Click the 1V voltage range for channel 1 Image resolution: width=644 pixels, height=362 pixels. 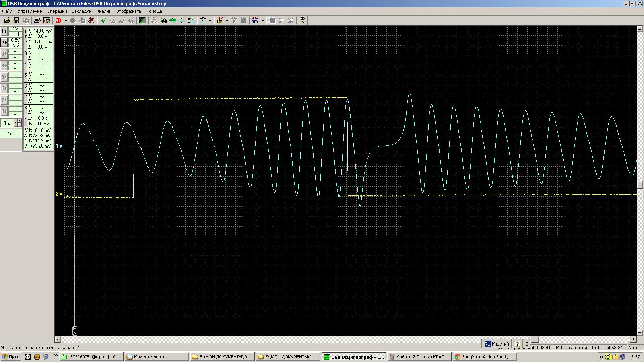[16, 29]
